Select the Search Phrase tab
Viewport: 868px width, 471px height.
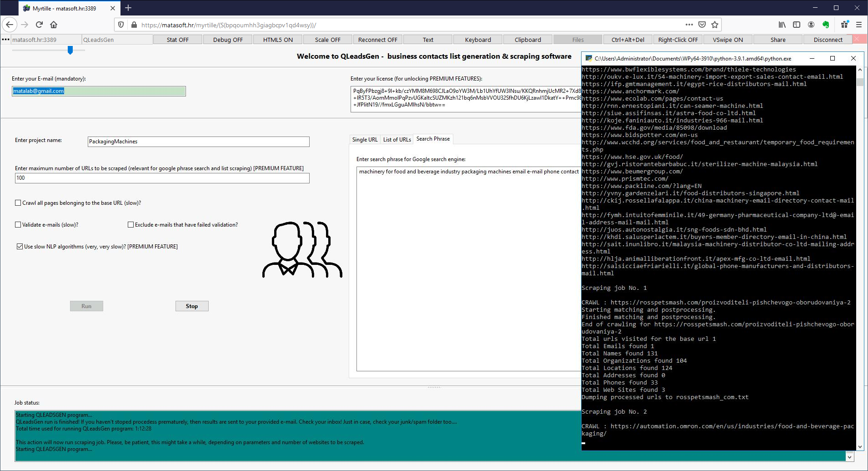tap(433, 139)
